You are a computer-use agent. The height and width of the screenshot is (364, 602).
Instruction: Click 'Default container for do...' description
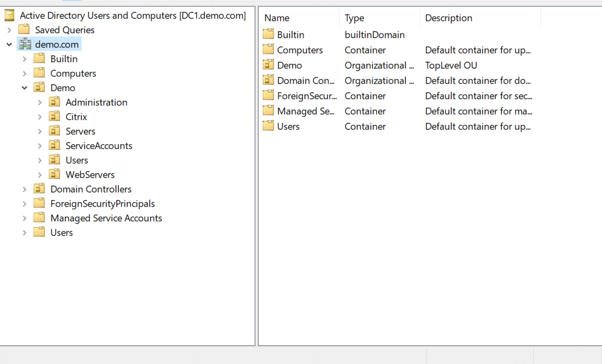click(478, 80)
